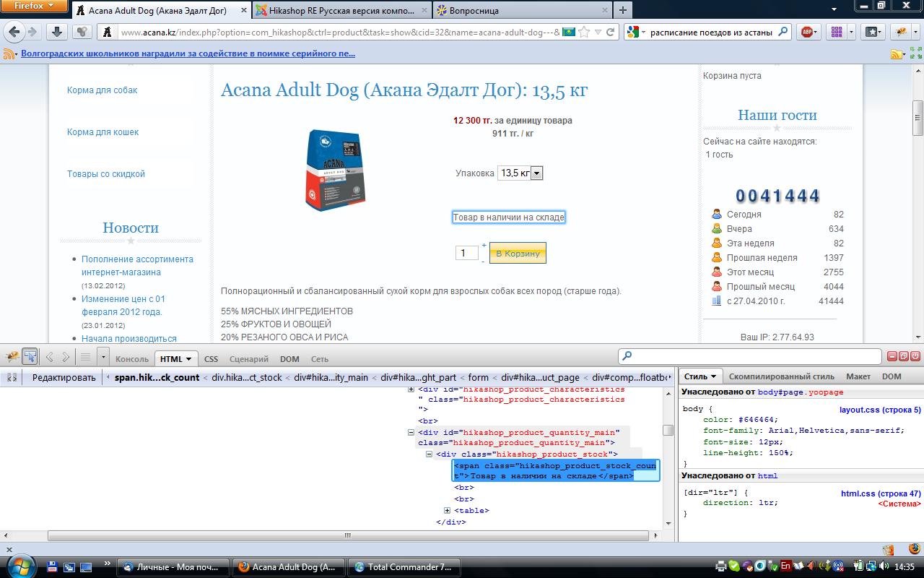This screenshot has width=924, height=578.
Task: Click the Редактировать button in Firebug
Action: click(x=64, y=377)
